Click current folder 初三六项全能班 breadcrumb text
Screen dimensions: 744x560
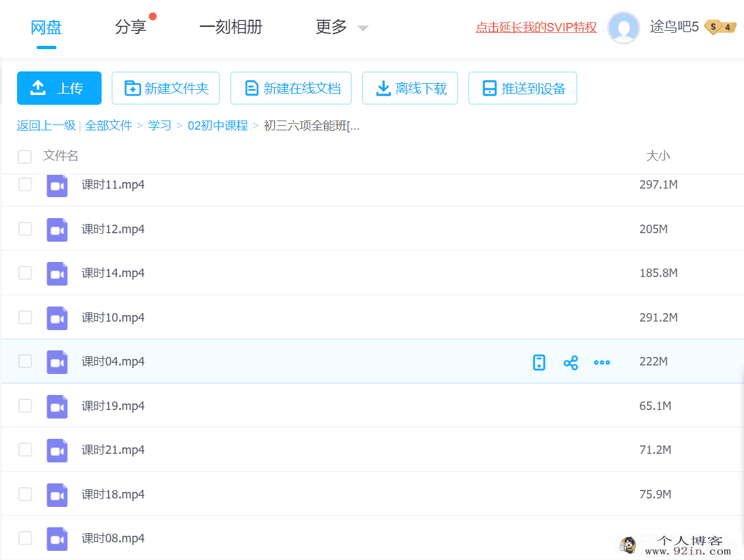click(311, 126)
